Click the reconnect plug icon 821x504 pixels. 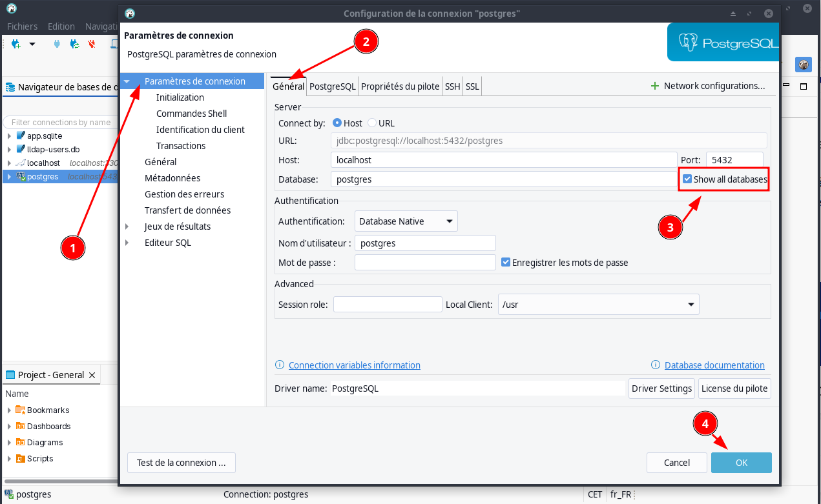pyautogui.click(x=74, y=44)
